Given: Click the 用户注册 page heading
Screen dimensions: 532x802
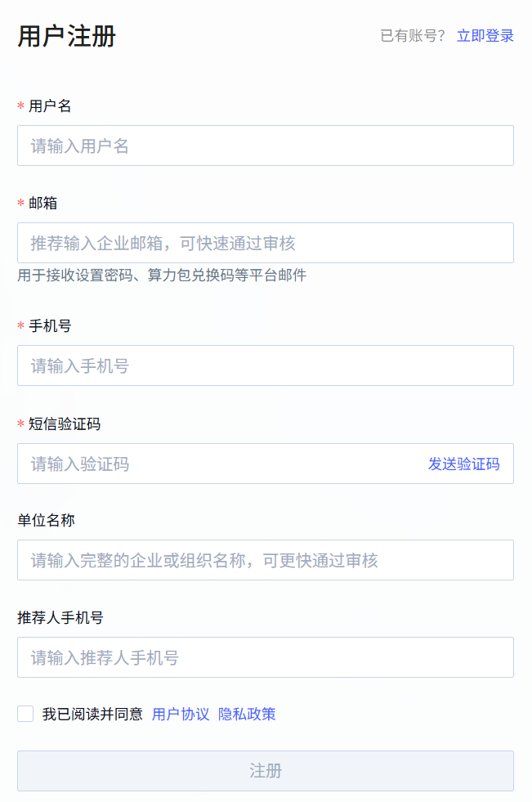Looking at the screenshot, I should (x=67, y=37).
